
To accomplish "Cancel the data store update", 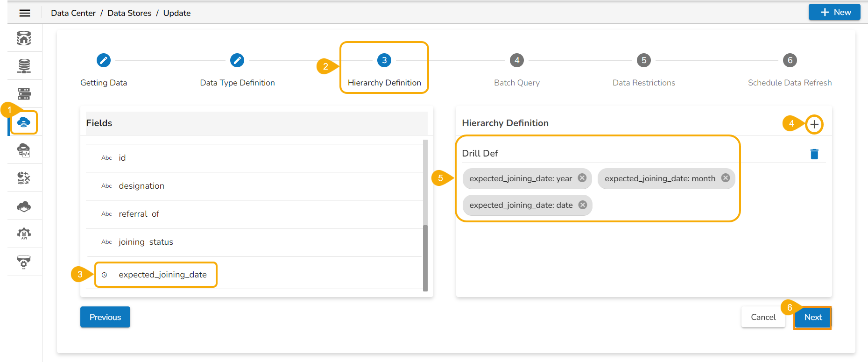I will pos(763,317).
